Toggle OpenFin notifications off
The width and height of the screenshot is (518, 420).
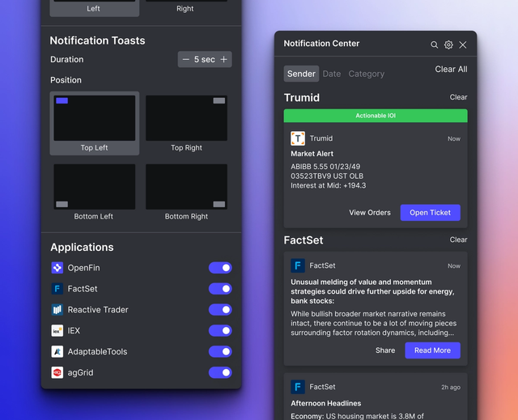pos(220,268)
